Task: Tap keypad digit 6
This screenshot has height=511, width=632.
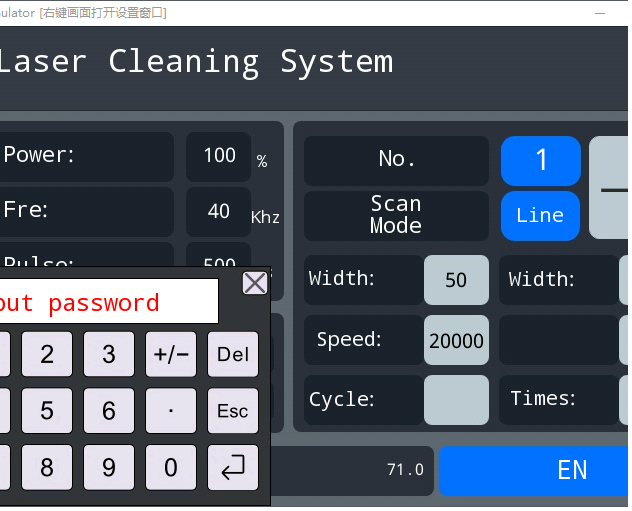Action: point(109,411)
